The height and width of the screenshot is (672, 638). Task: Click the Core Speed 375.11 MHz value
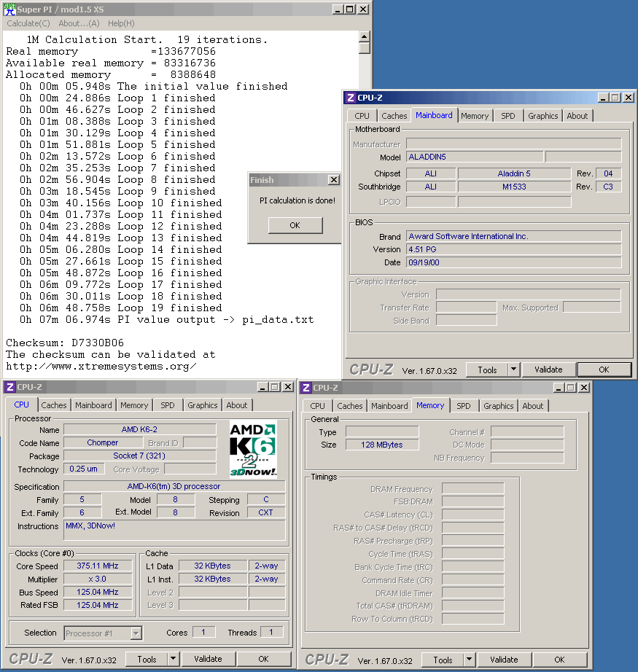pos(98,566)
